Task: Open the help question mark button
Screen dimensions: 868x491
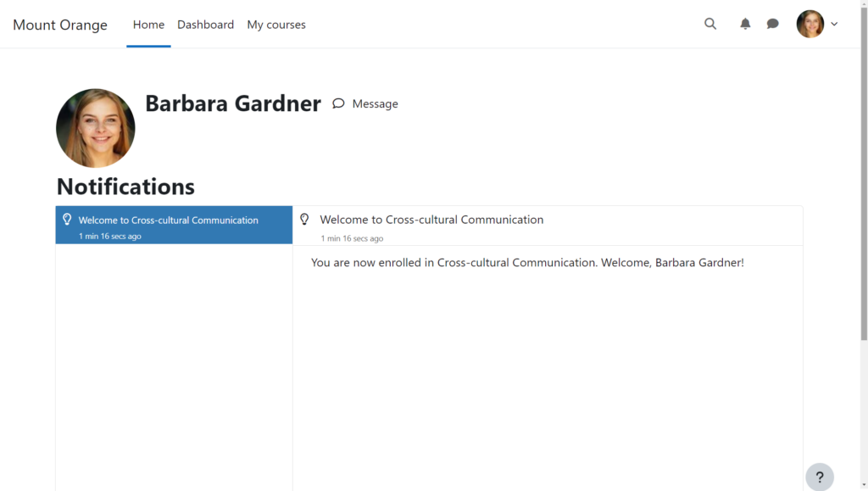Action: tap(819, 477)
